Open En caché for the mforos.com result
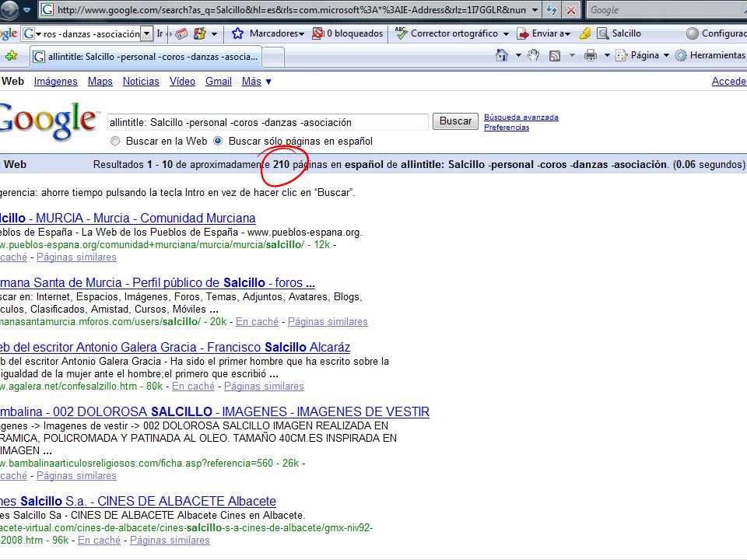 click(x=258, y=322)
